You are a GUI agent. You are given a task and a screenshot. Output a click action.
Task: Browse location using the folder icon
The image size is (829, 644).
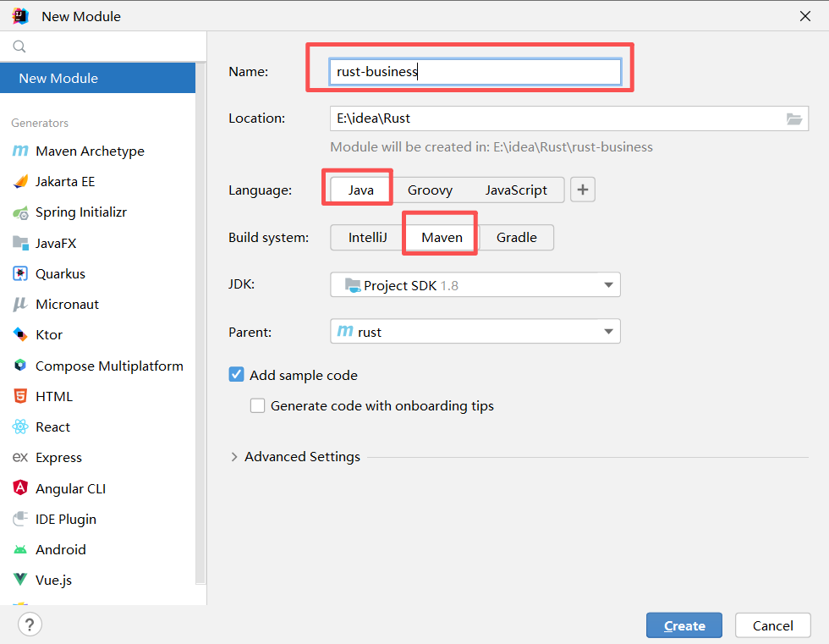coord(793,119)
